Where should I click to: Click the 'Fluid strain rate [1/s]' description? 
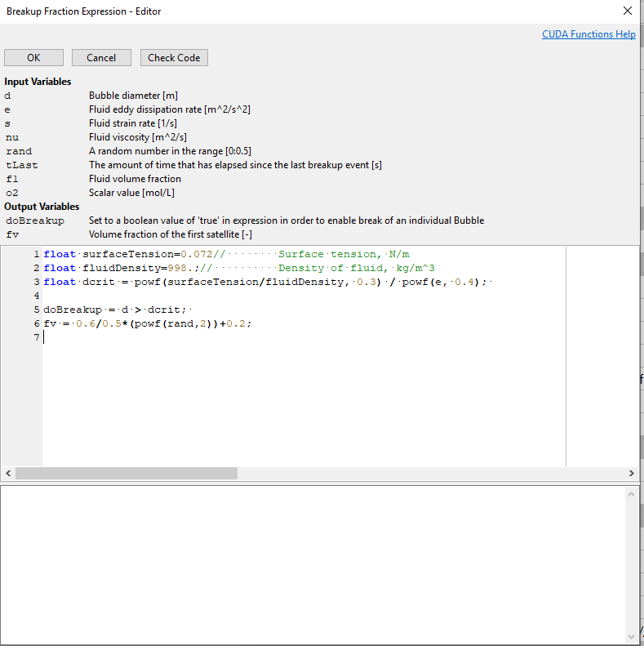pos(133,123)
